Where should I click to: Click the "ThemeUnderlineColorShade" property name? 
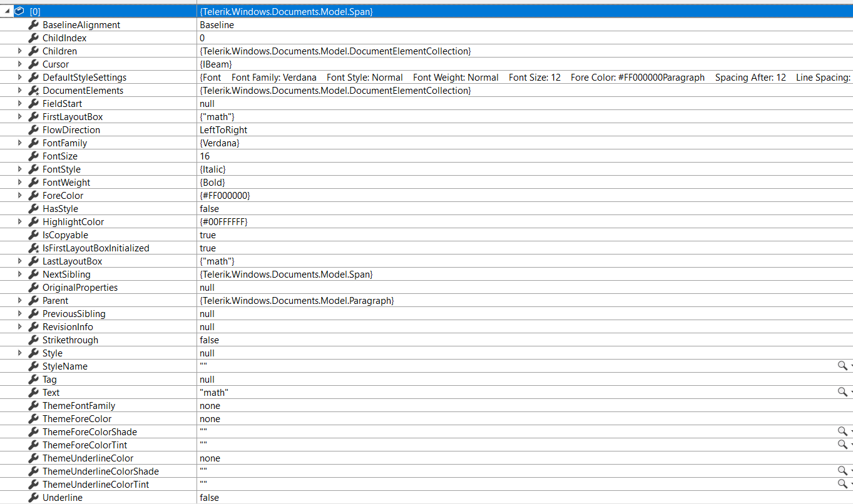click(x=101, y=471)
